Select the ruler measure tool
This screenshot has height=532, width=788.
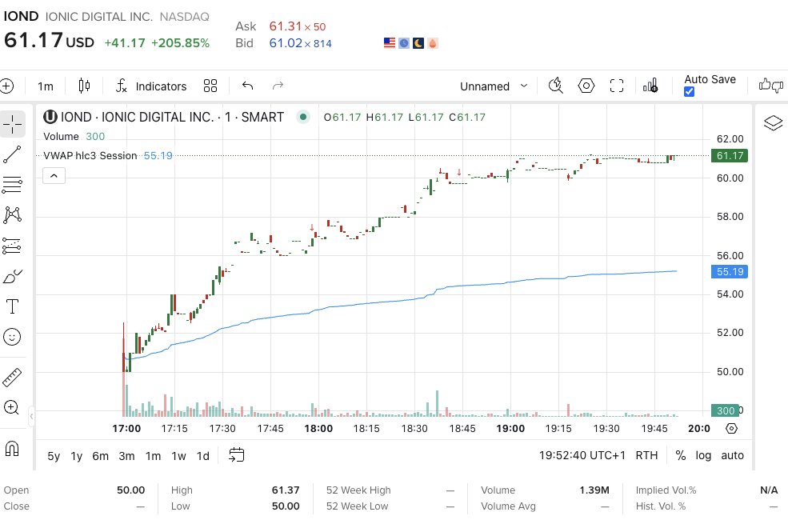(13, 378)
